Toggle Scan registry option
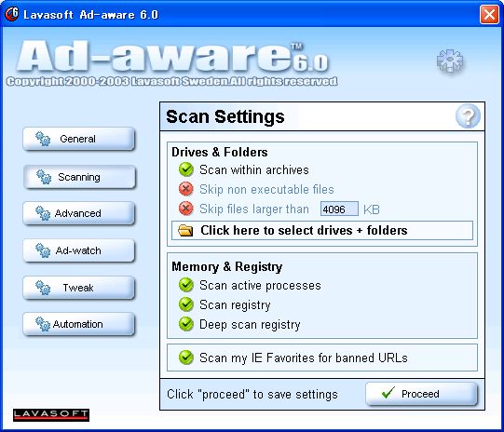This screenshot has width=504, height=432. pyautogui.click(x=186, y=304)
